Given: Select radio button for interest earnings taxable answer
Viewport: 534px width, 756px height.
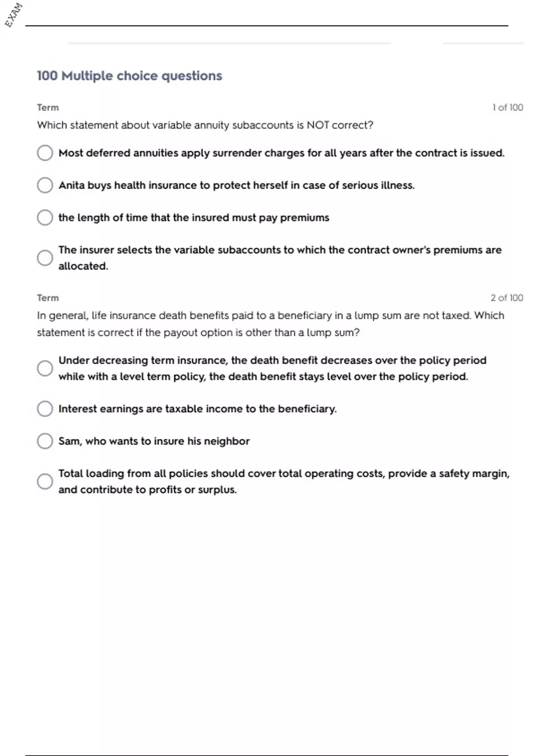Looking at the screenshot, I should [45, 409].
